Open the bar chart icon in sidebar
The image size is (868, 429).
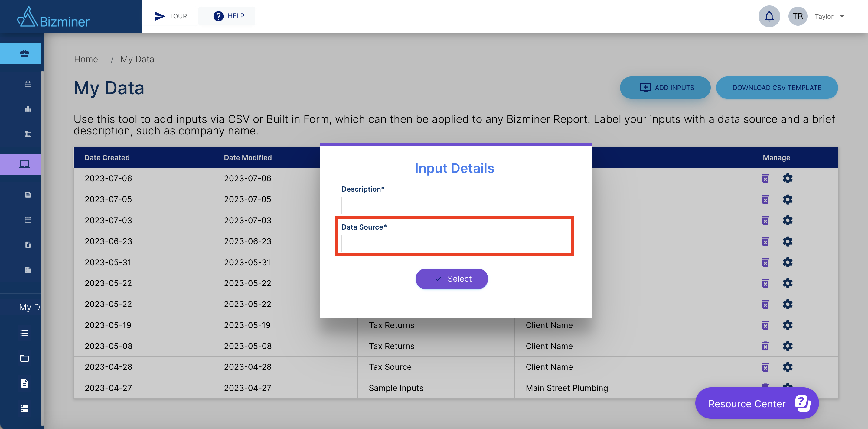point(28,109)
